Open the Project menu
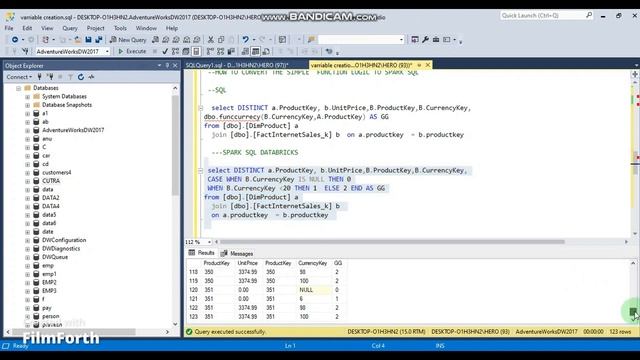Screen dimensions: 640x360 [x=96, y=28]
